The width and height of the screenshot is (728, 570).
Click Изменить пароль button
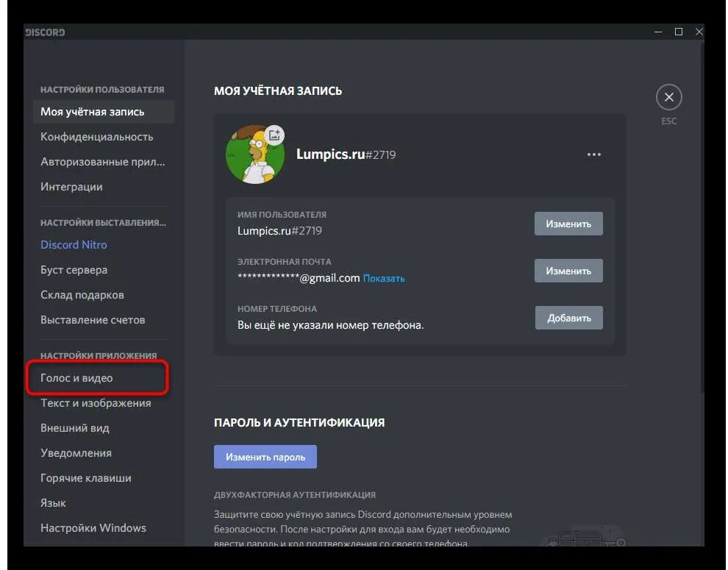pyautogui.click(x=265, y=457)
